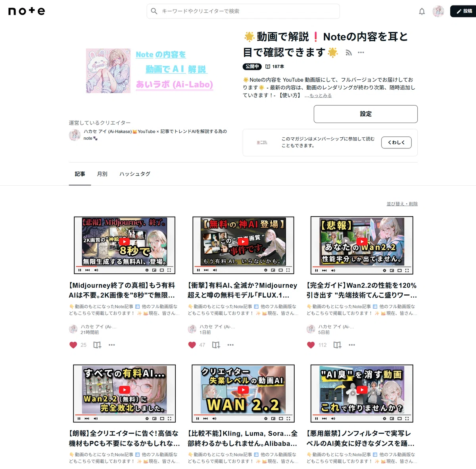Open the profile avatar menu
The height and width of the screenshot is (469, 476).
click(438, 11)
